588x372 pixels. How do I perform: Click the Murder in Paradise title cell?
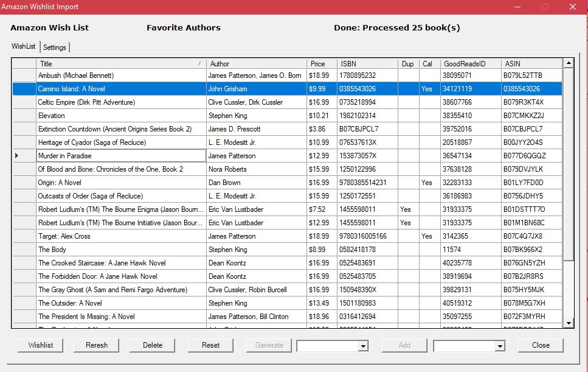click(x=121, y=156)
